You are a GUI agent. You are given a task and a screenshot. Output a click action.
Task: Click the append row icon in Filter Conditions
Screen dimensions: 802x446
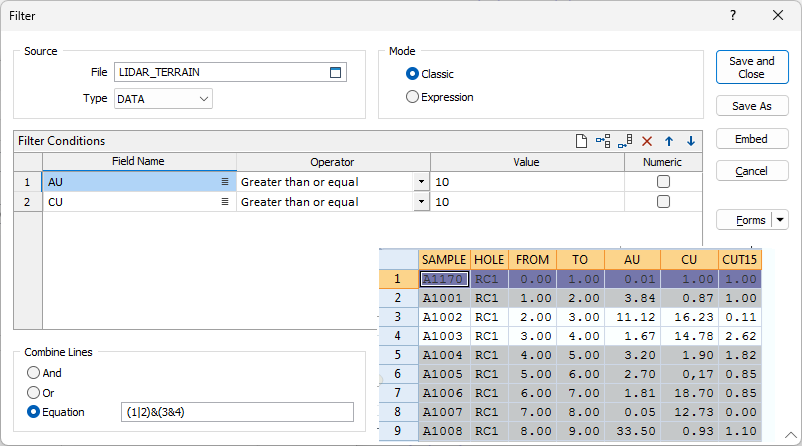[625, 142]
